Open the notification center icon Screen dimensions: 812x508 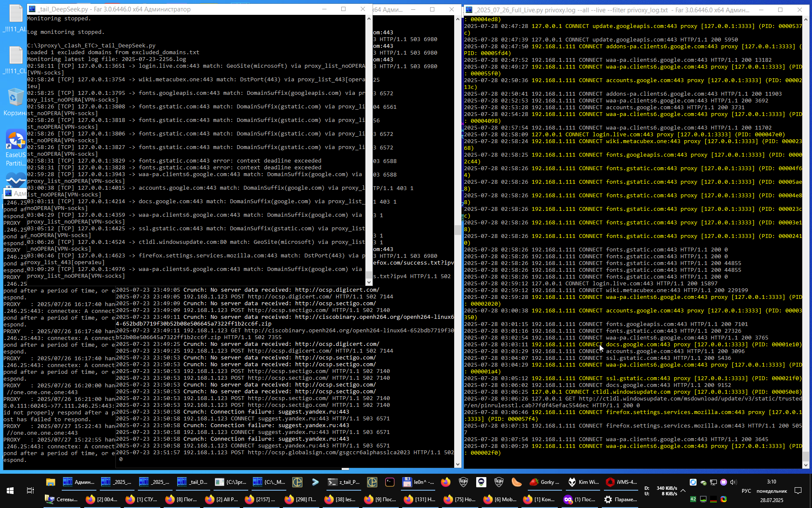[x=798, y=491]
